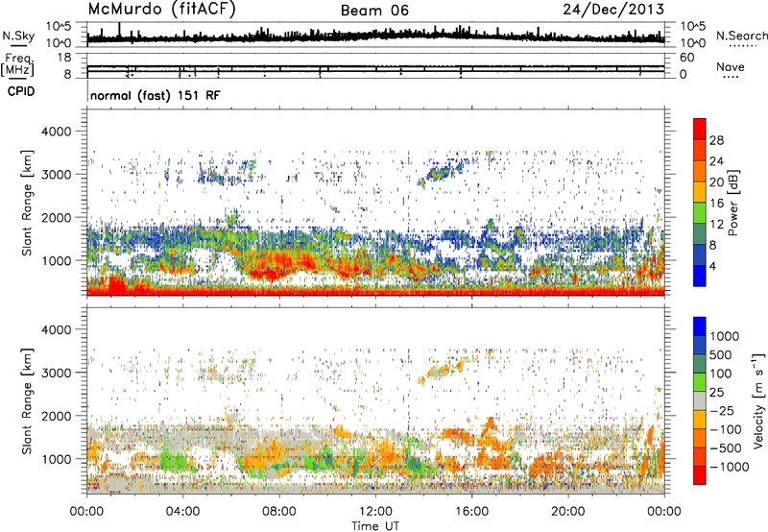Click the left '10^5' noise axis tick
The width and height of the screenshot is (768, 532).
(59, 26)
